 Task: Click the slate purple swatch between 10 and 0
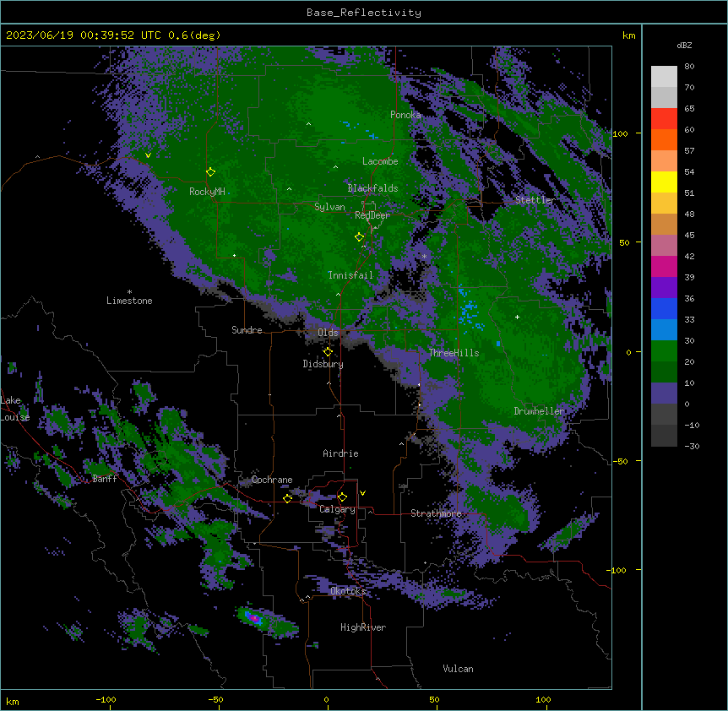tap(664, 393)
